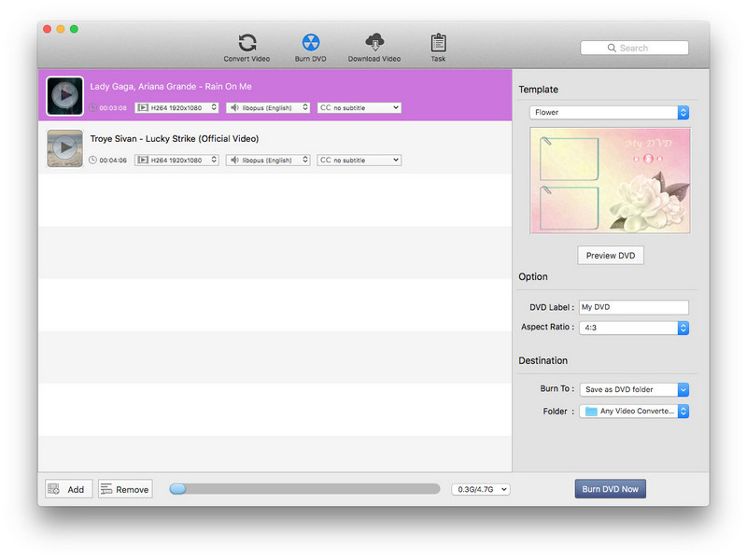This screenshot has width=747, height=560.
Task: Click the speaker icon in Rain On Me row
Action: [234, 107]
